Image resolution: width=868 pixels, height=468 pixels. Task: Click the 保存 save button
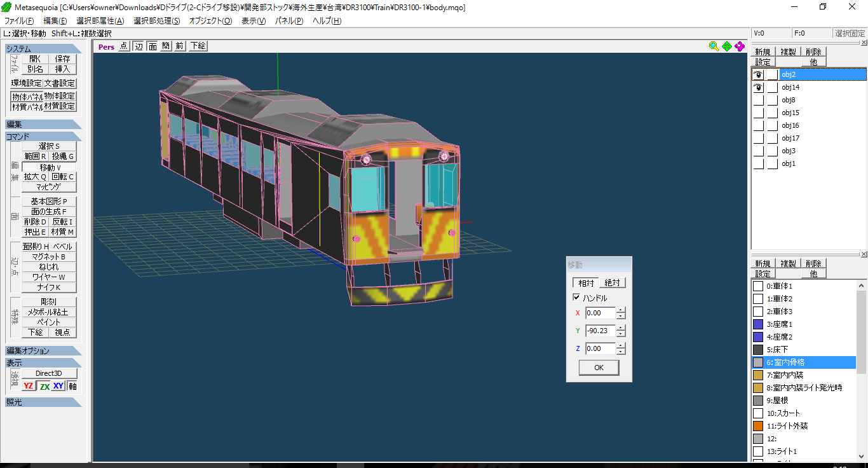click(62, 59)
